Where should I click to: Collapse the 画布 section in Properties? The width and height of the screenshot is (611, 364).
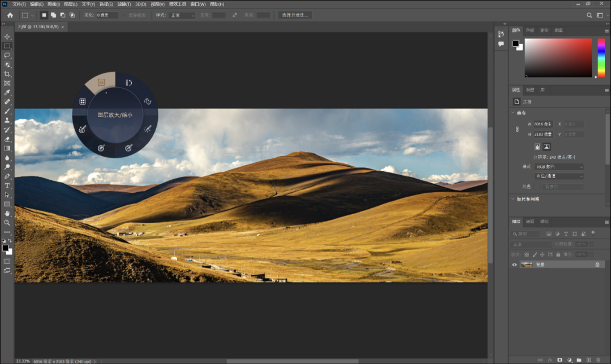pyautogui.click(x=513, y=112)
